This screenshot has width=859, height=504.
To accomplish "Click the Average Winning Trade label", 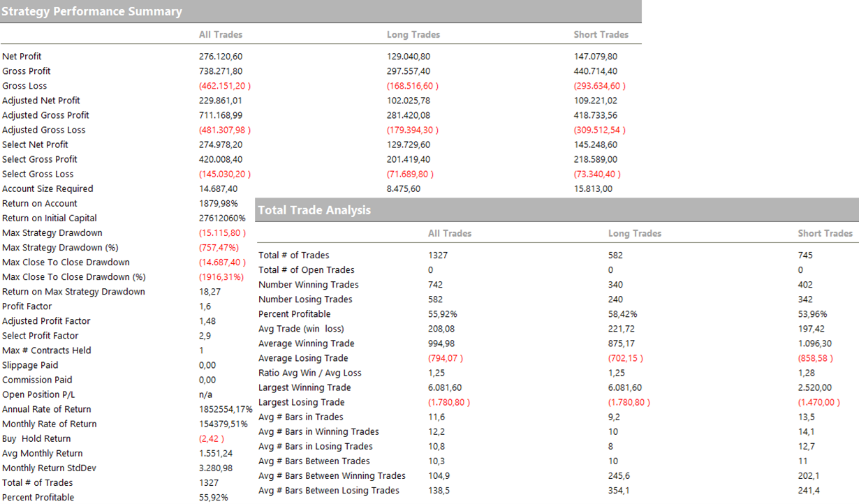I will [306, 343].
